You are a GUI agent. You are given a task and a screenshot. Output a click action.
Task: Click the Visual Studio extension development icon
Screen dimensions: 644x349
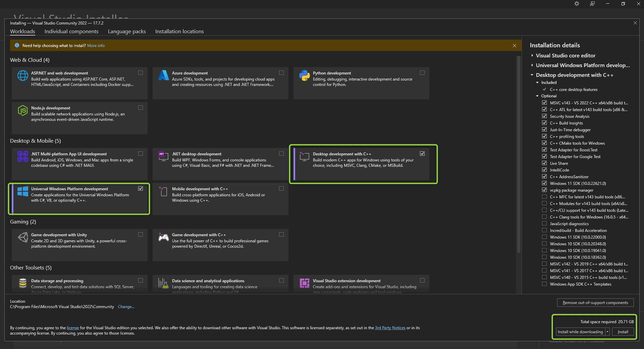(305, 283)
